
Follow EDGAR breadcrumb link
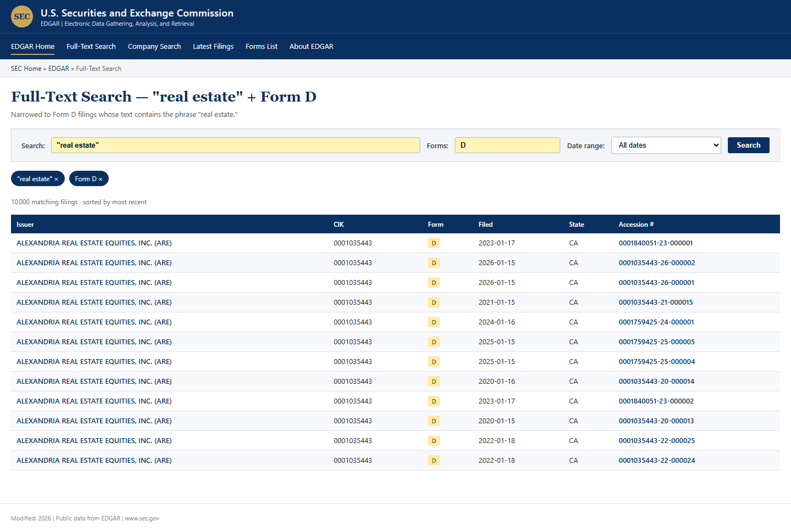(59, 69)
